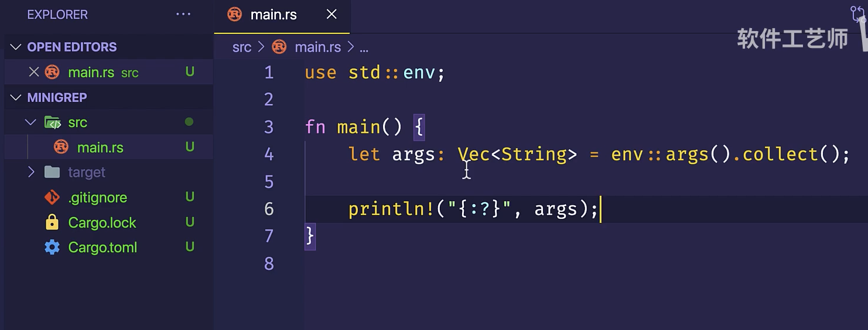Collapse the Open Editors section
Viewport: 868px width, 330px height.
[16, 47]
